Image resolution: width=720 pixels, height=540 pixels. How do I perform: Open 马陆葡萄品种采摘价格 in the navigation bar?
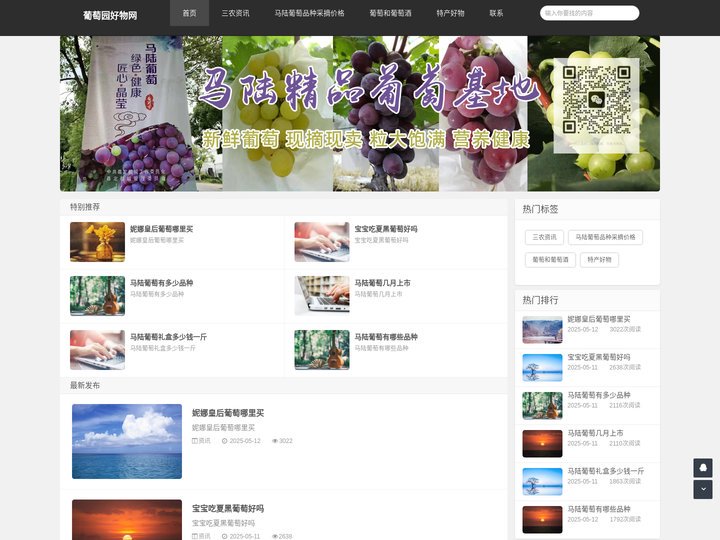tap(309, 13)
